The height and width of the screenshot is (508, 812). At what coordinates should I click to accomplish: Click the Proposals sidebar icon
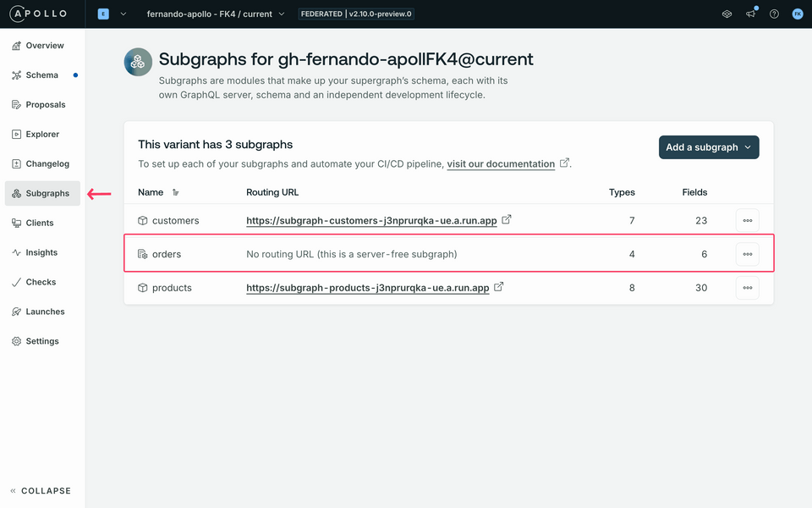click(17, 105)
